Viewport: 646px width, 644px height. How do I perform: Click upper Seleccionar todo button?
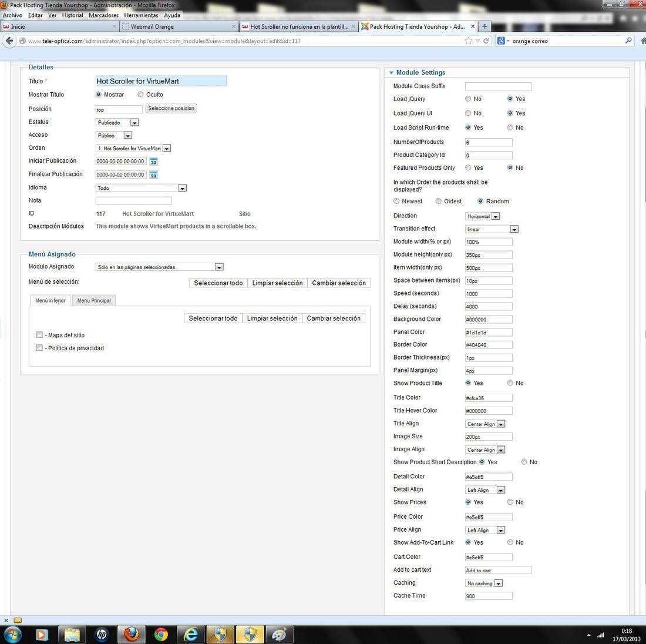click(x=218, y=283)
